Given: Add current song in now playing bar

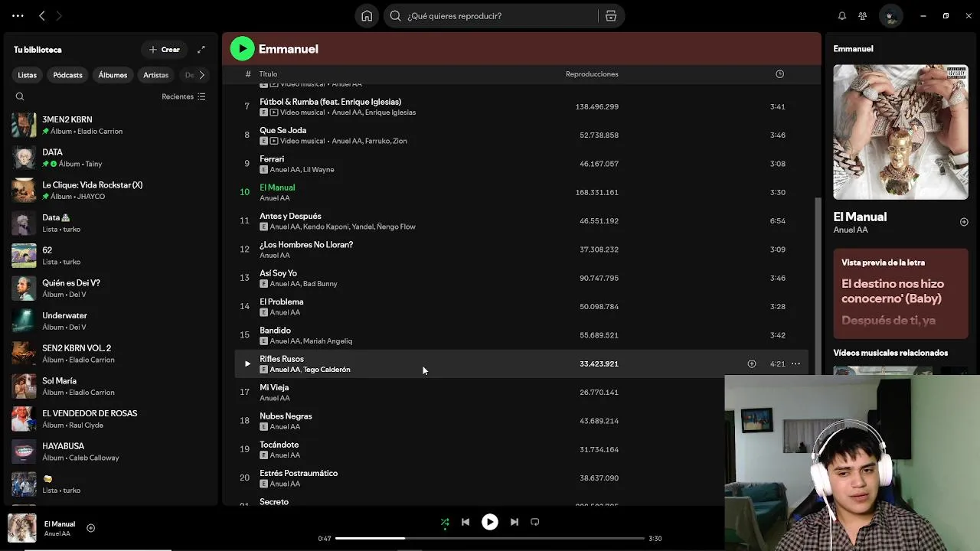Looking at the screenshot, I should tap(90, 528).
